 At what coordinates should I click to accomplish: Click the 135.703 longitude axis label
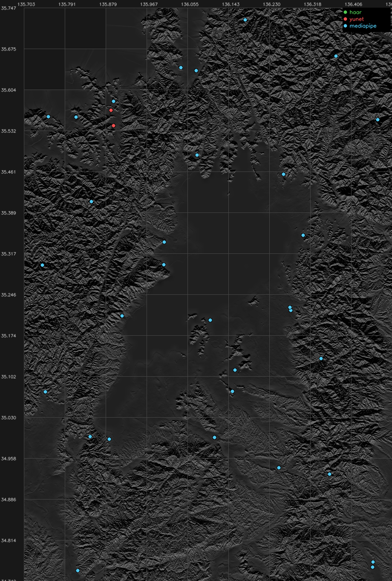26,4
